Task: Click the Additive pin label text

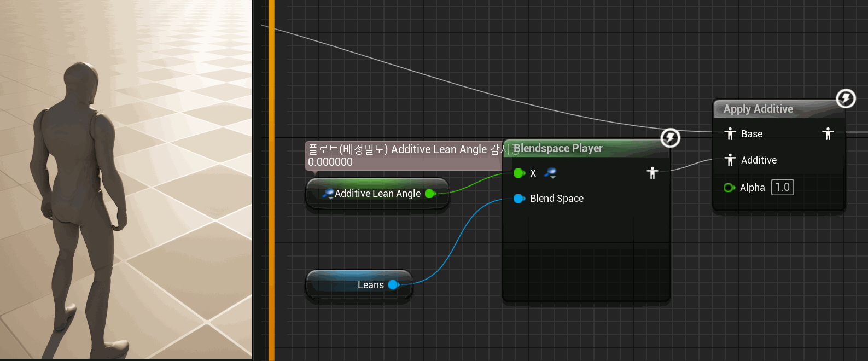Action: coord(759,160)
